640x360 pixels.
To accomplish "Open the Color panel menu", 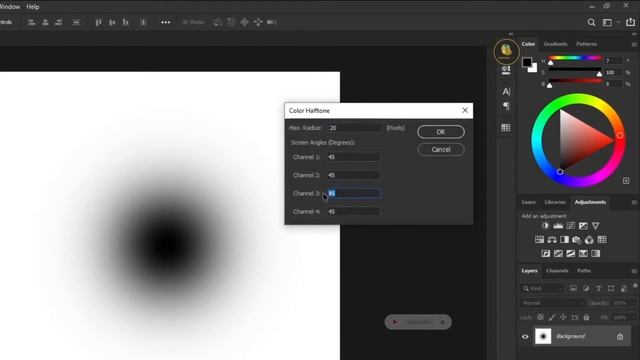I will tap(634, 44).
